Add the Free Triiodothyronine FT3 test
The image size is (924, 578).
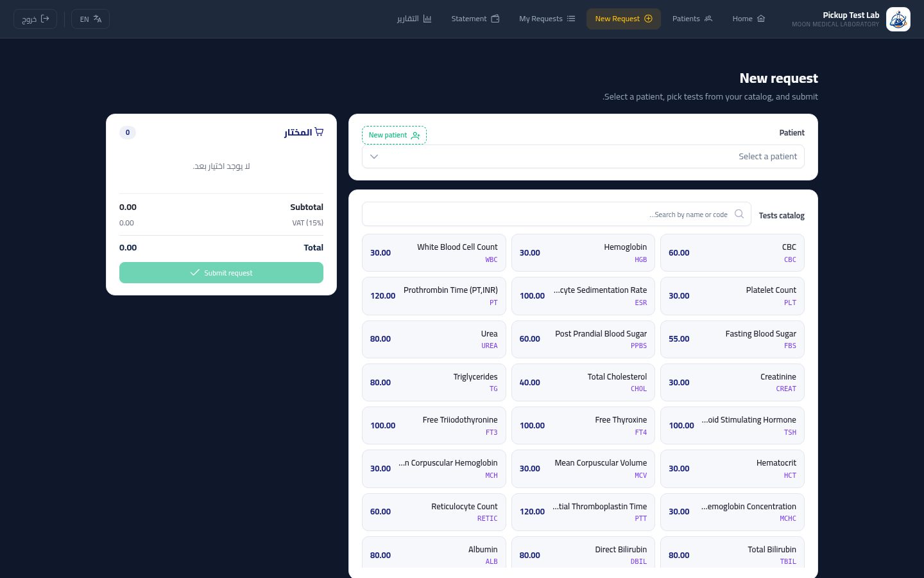[434, 425]
